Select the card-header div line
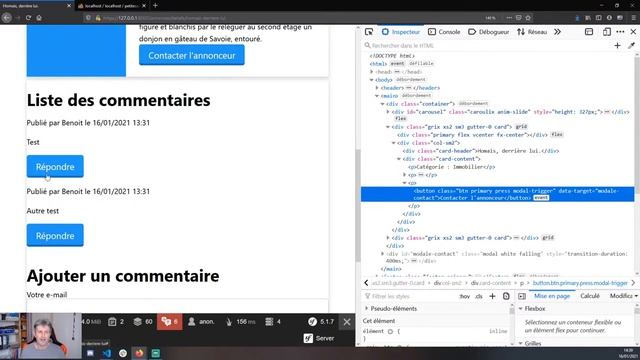The width and height of the screenshot is (640, 360). tap(481, 151)
